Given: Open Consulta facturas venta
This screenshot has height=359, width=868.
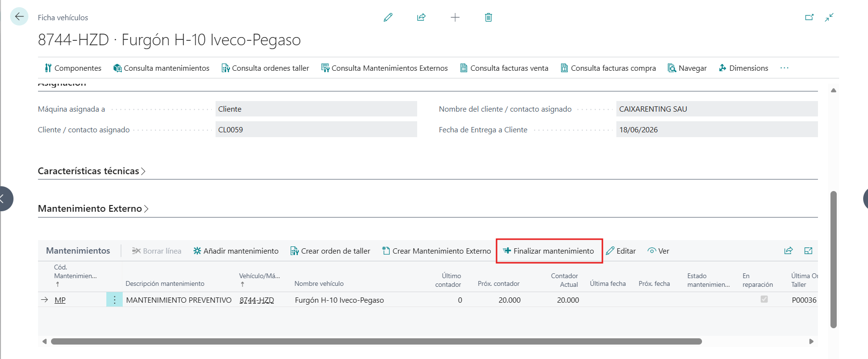Looking at the screenshot, I should click(x=505, y=68).
